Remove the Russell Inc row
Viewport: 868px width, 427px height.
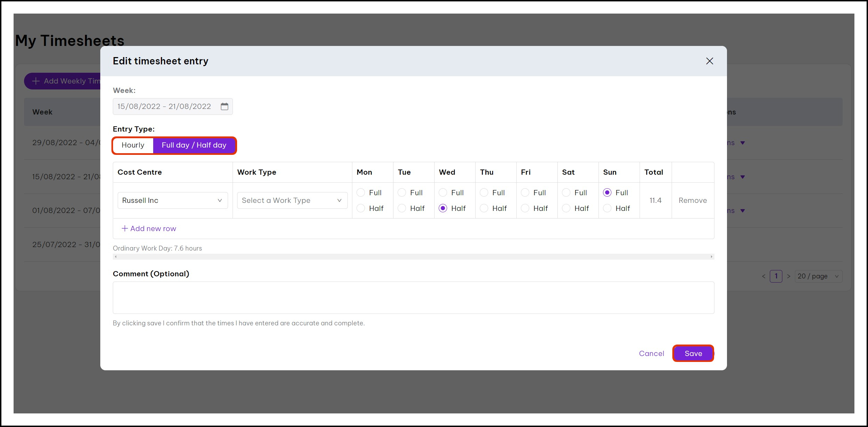click(693, 200)
